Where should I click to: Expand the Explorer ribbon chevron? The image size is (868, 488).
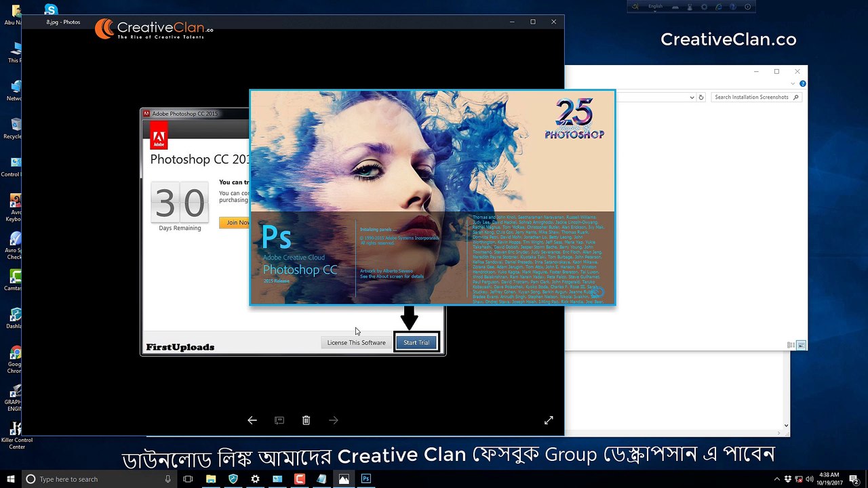794,84
